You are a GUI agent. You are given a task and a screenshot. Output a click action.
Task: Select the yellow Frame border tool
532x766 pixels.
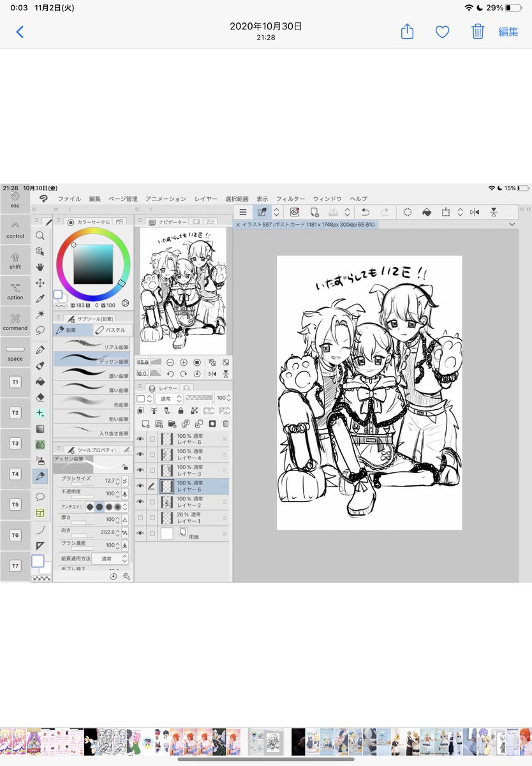(x=40, y=512)
